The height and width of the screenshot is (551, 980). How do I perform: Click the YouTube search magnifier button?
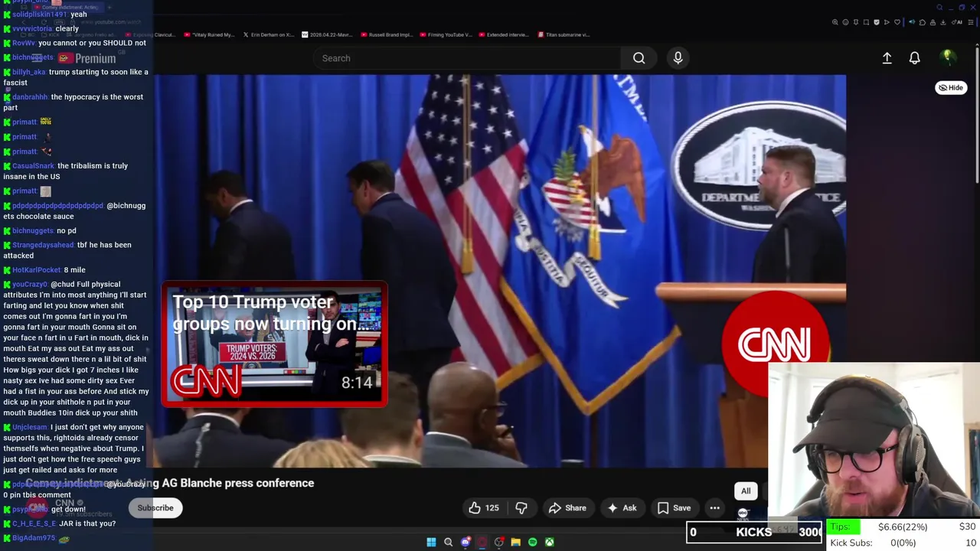(x=639, y=58)
